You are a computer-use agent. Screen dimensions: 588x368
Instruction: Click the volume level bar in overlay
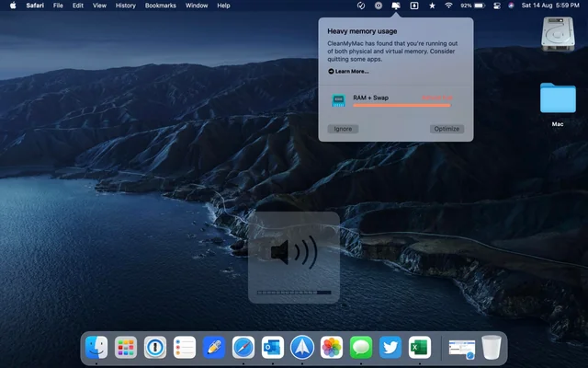pos(294,293)
